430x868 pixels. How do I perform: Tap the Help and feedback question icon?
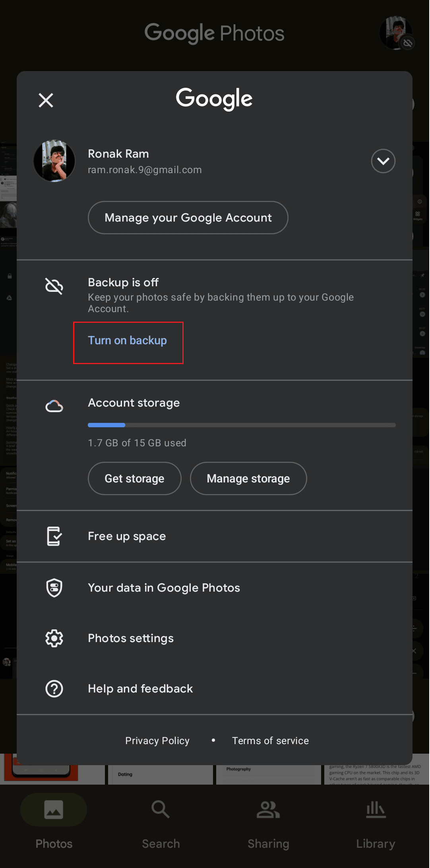click(x=54, y=689)
